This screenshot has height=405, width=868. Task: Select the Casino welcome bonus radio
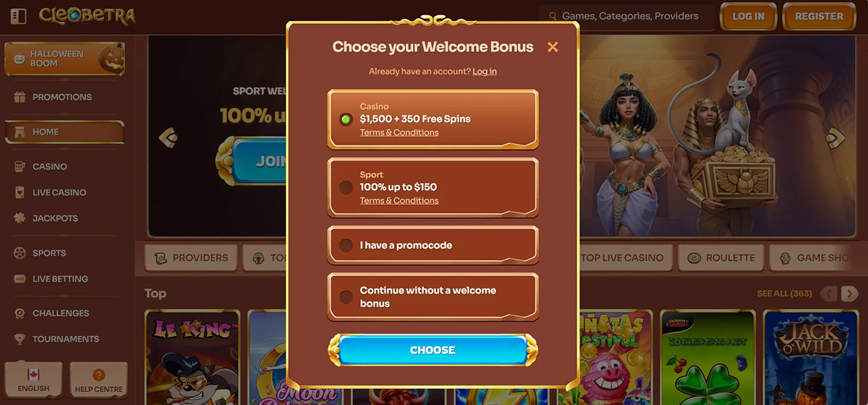346,119
